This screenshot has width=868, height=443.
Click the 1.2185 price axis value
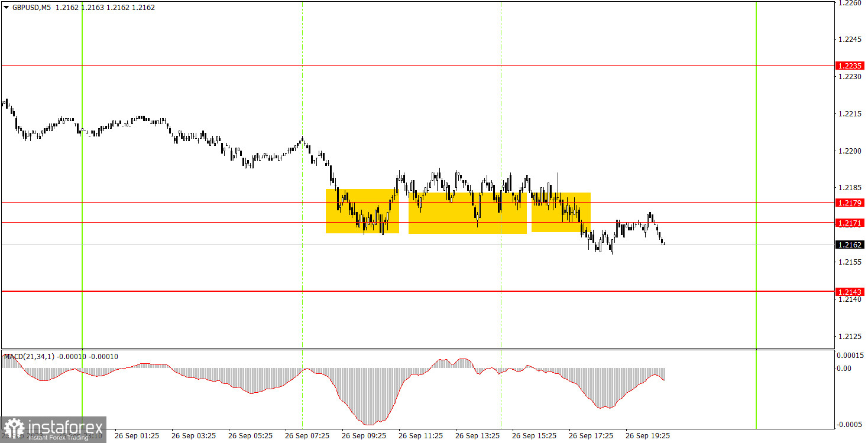pyautogui.click(x=850, y=188)
